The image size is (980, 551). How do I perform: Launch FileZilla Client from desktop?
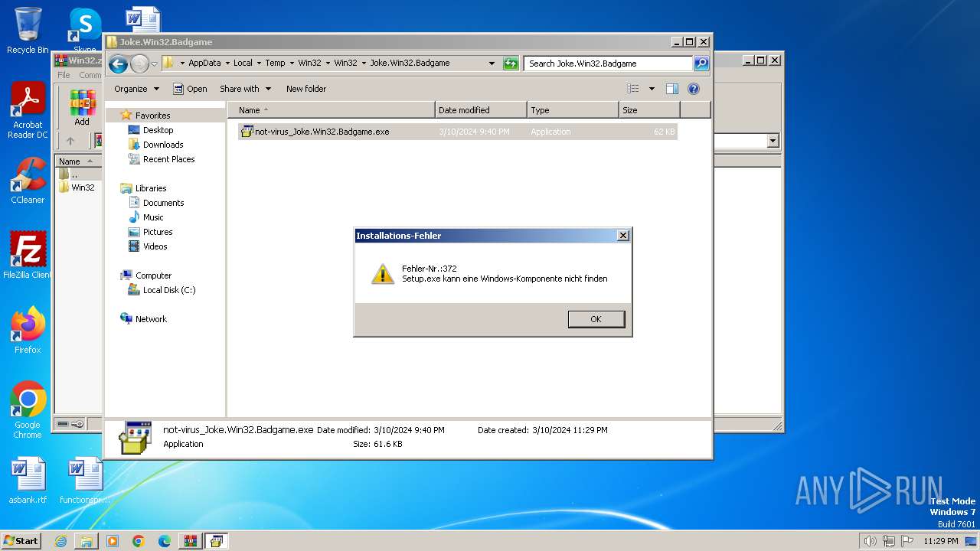click(x=28, y=255)
